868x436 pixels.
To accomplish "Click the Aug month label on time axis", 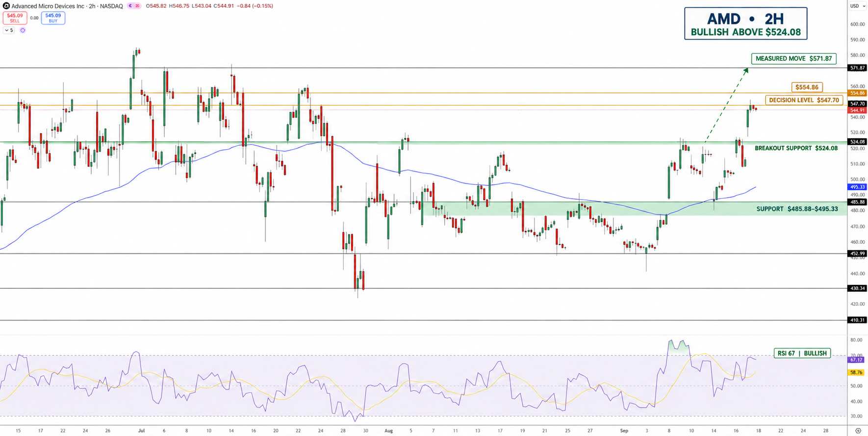I will coord(388,431).
